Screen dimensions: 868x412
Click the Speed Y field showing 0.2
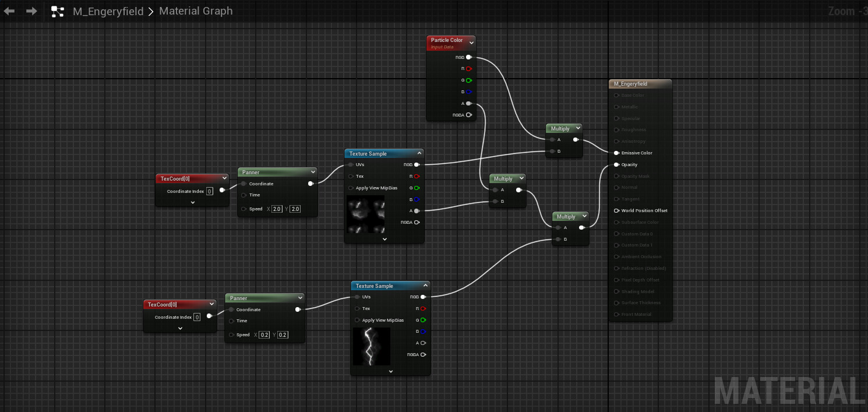pos(283,334)
